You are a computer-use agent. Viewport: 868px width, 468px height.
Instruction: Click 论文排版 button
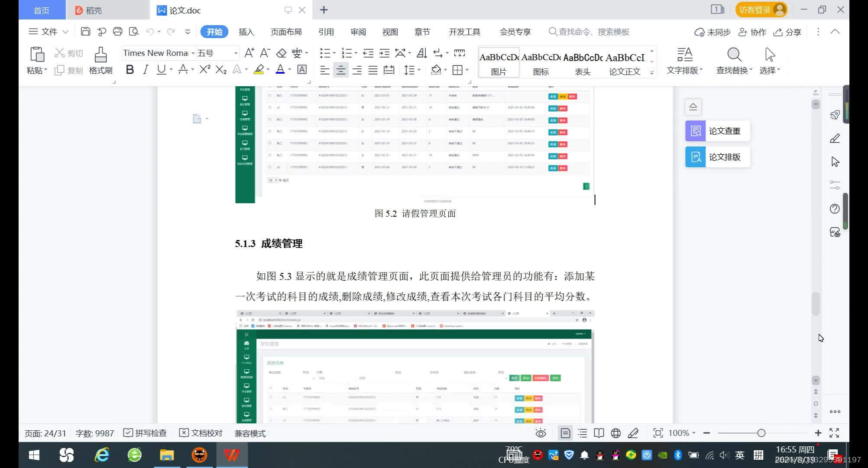click(x=717, y=157)
